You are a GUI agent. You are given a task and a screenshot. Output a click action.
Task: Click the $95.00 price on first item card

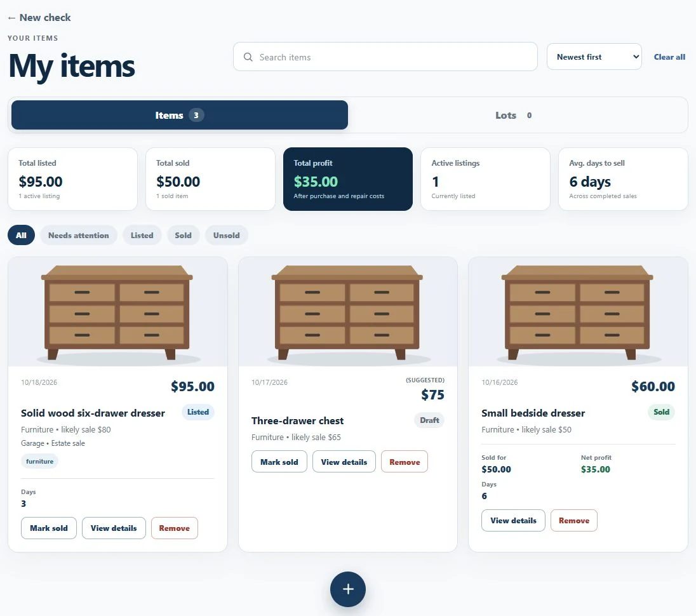[x=192, y=387]
